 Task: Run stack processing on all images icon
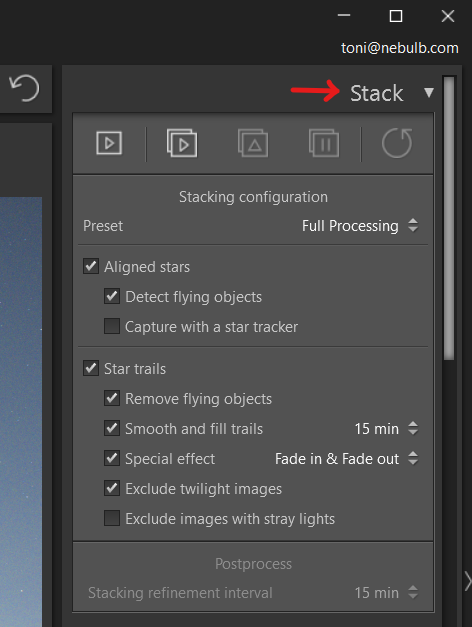point(182,143)
